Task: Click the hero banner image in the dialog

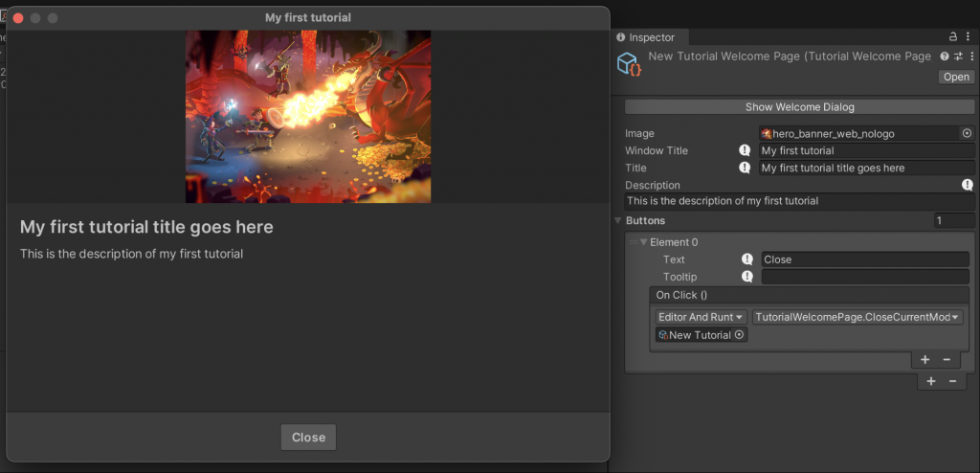Action: (308, 117)
